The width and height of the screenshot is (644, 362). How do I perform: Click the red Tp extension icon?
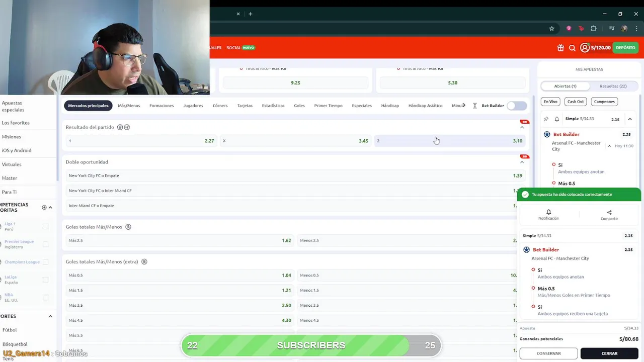[x=581, y=29]
